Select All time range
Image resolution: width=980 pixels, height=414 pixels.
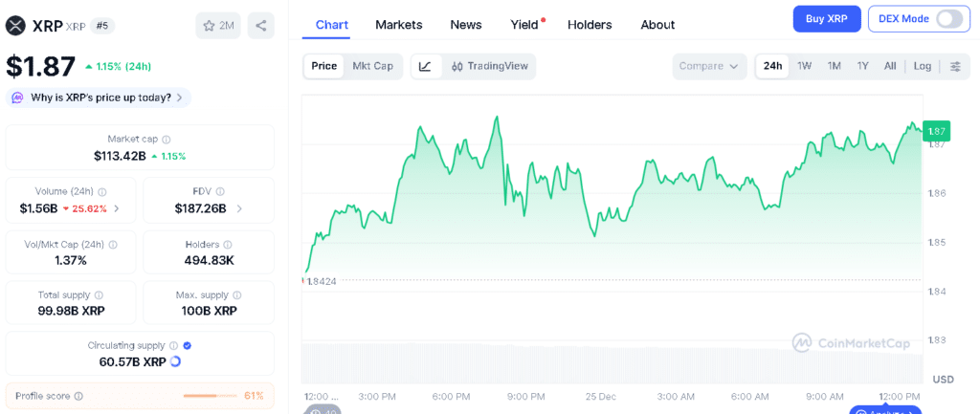pyautogui.click(x=890, y=66)
